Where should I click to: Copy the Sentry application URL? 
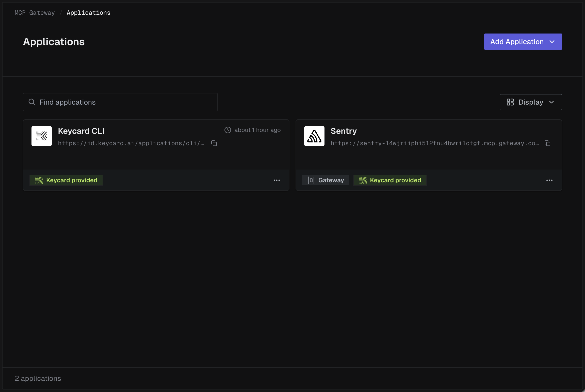click(547, 143)
